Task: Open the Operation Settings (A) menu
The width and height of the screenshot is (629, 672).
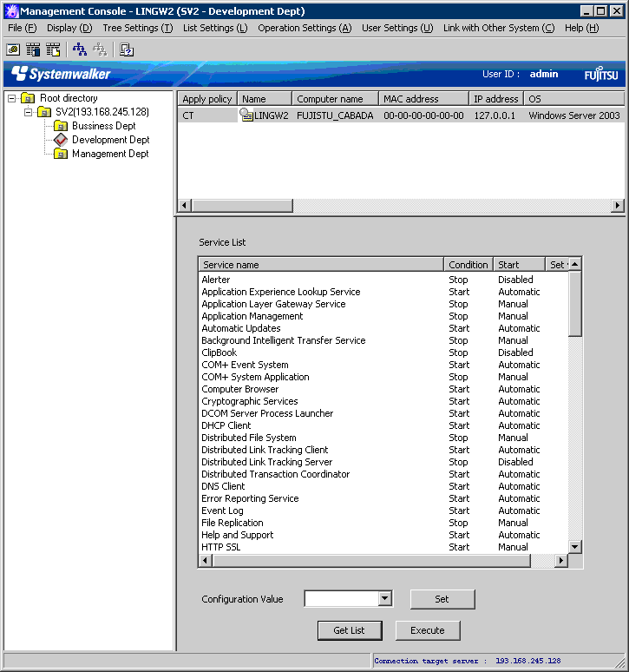Action: click(305, 28)
